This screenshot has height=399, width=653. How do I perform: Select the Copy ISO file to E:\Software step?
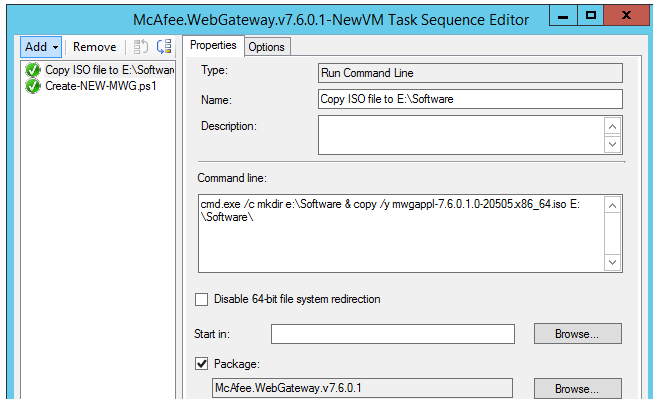tap(110, 70)
